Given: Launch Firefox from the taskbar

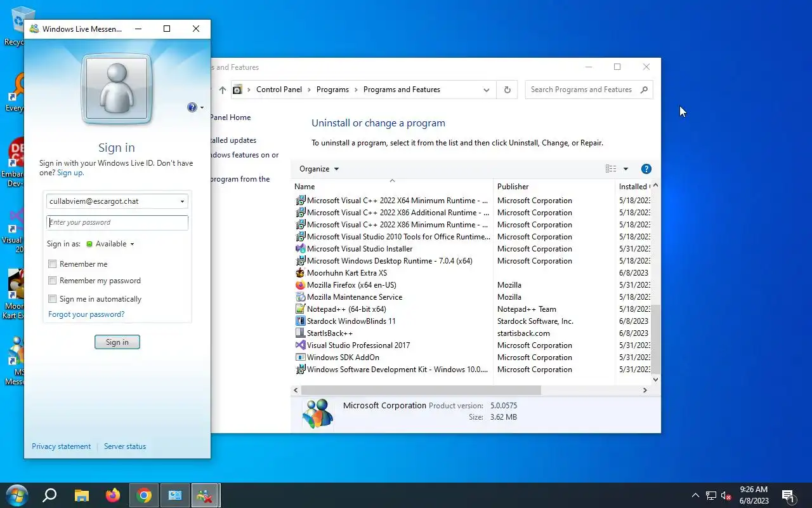Looking at the screenshot, I should 113,495.
